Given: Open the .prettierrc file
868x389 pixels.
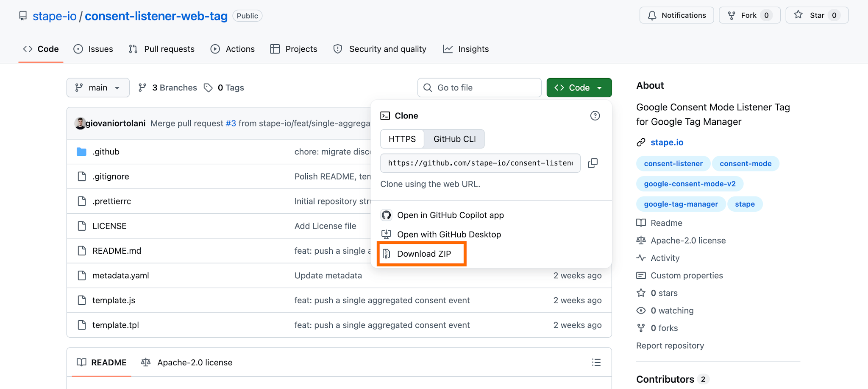Looking at the screenshot, I should point(112,201).
